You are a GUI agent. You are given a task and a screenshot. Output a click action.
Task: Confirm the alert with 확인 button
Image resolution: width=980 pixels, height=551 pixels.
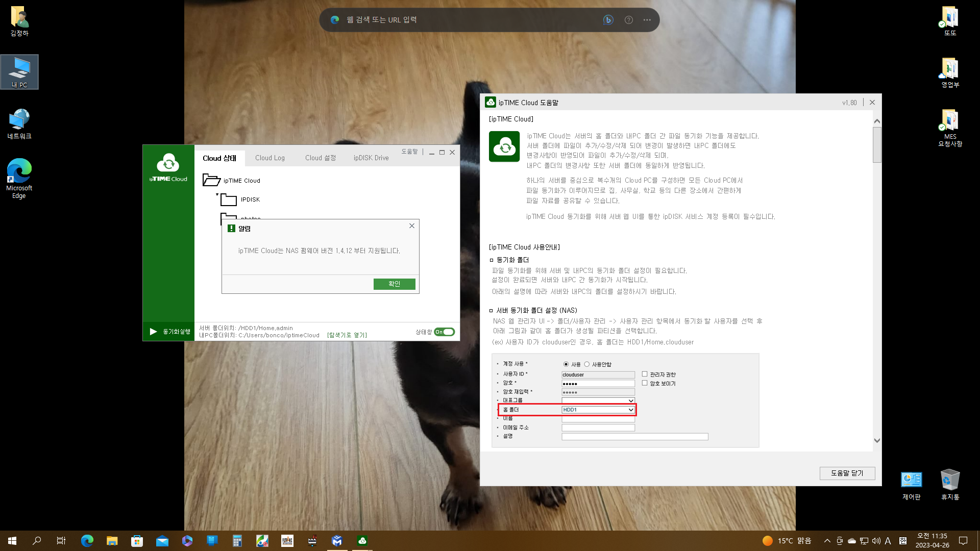pos(394,284)
